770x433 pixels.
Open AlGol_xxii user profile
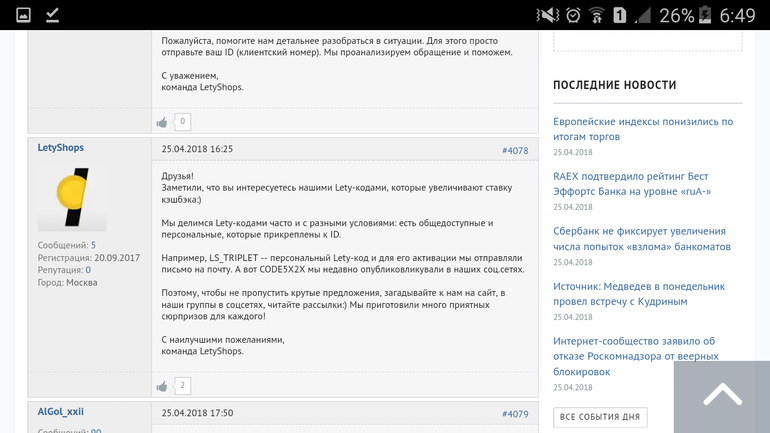point(61,412)
